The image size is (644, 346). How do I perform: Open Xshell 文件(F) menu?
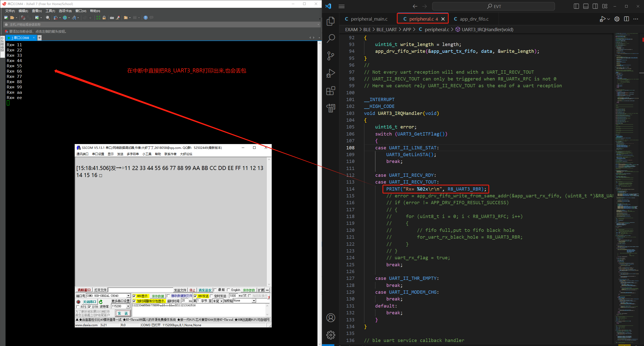(10, 11)
